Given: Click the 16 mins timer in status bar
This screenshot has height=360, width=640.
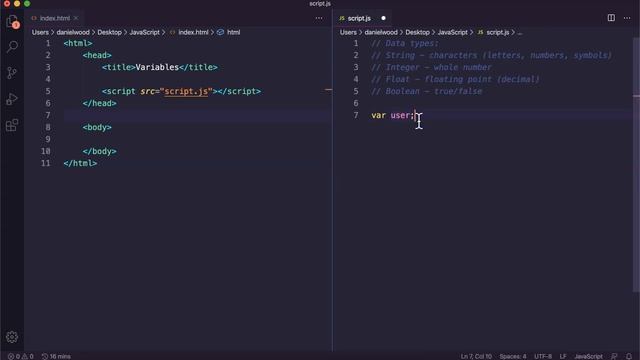Looking at the screenshot, I should 56,356.
